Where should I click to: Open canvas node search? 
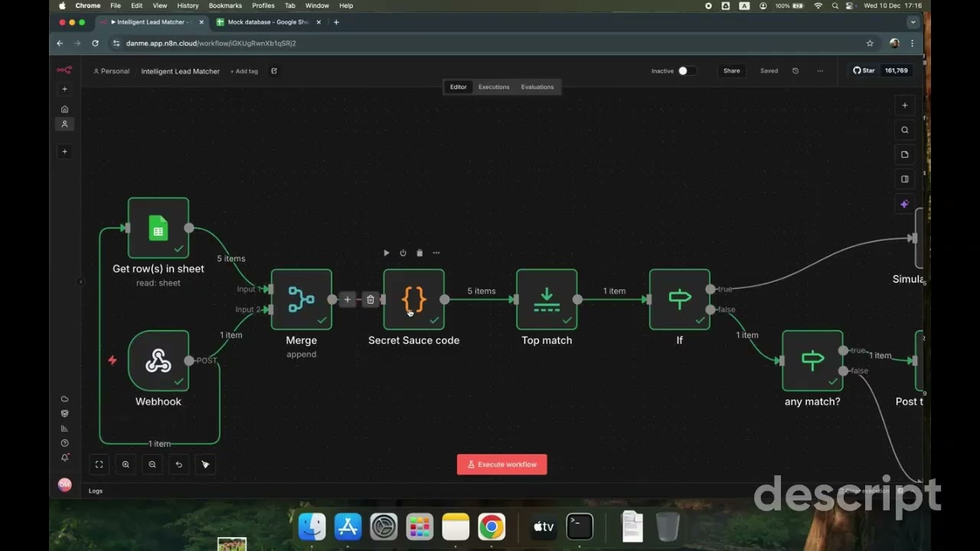pos(904,130)
